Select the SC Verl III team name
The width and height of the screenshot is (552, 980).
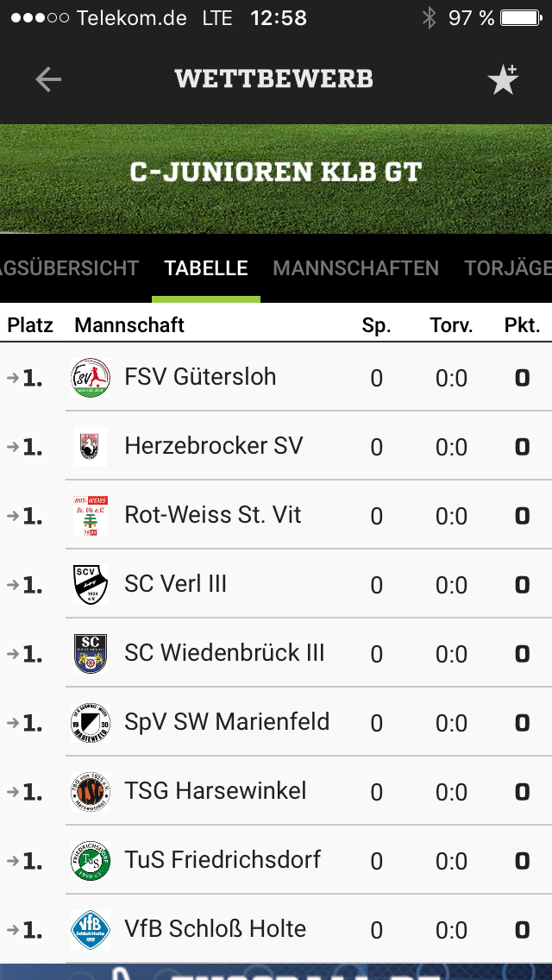[176, 584]
